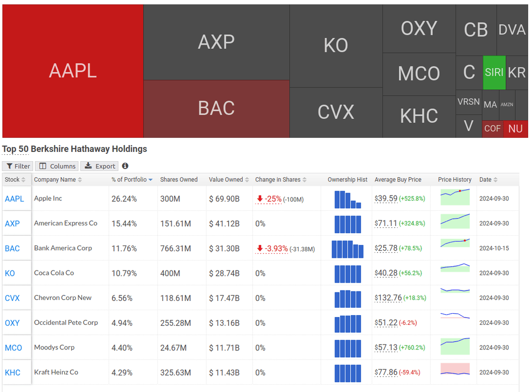Click the OXY price history sparkline
The image size is (532, 392).
(455, 316)
